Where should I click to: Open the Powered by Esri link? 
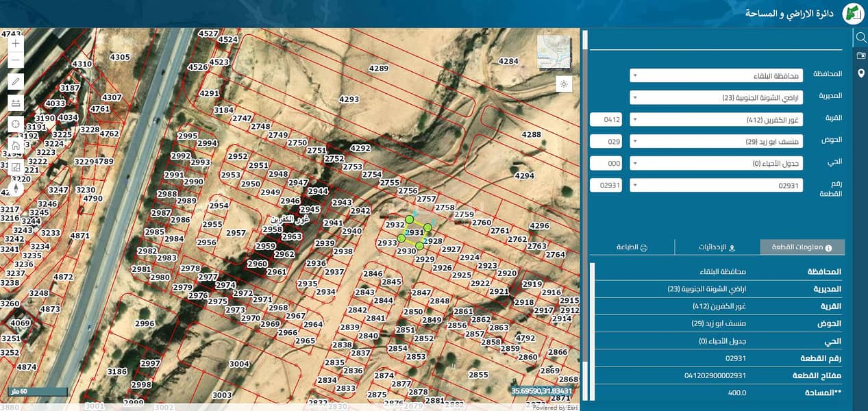click(x=555, y=408)
